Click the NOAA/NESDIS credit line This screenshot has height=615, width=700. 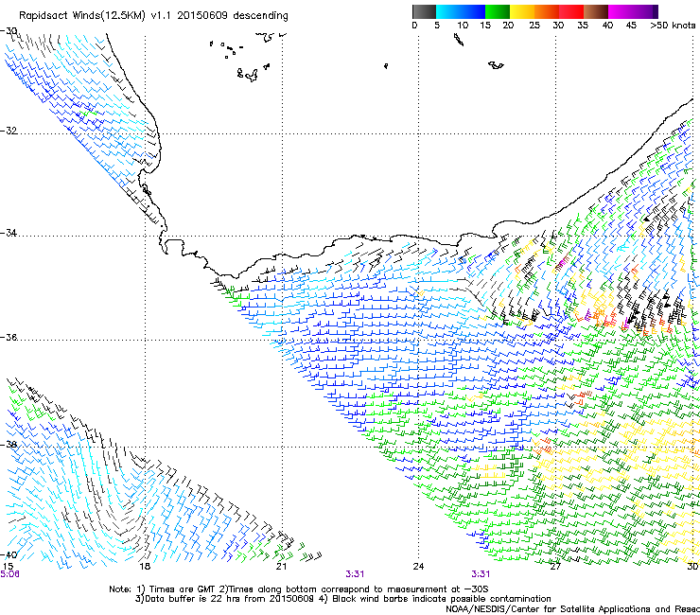572,609
